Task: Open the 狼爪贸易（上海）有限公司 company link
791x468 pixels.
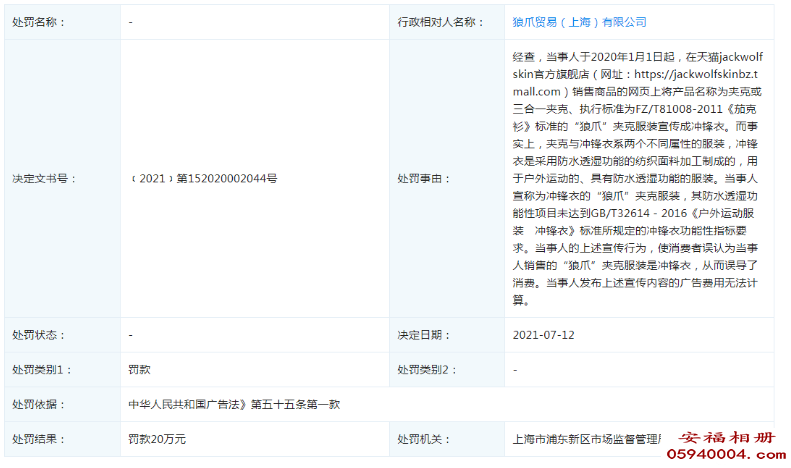Action: [579, 22]
